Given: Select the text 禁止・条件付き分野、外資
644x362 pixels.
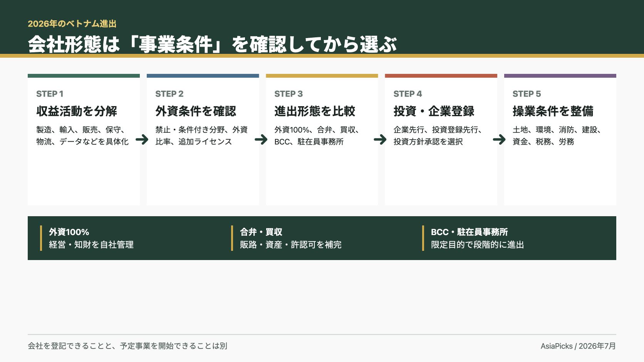Looking at the screenshot, I should [x=201, y=130].
